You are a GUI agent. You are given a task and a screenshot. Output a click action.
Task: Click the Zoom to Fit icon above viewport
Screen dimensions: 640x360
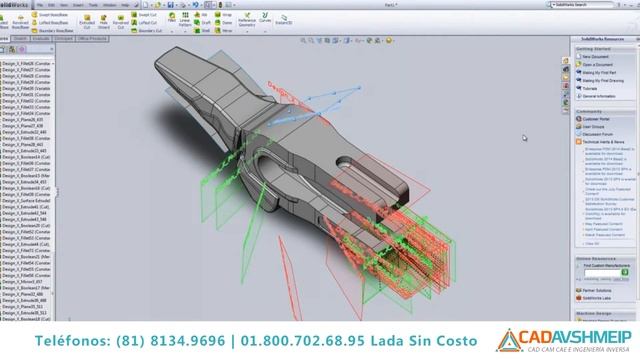click(x=303, y=40)
